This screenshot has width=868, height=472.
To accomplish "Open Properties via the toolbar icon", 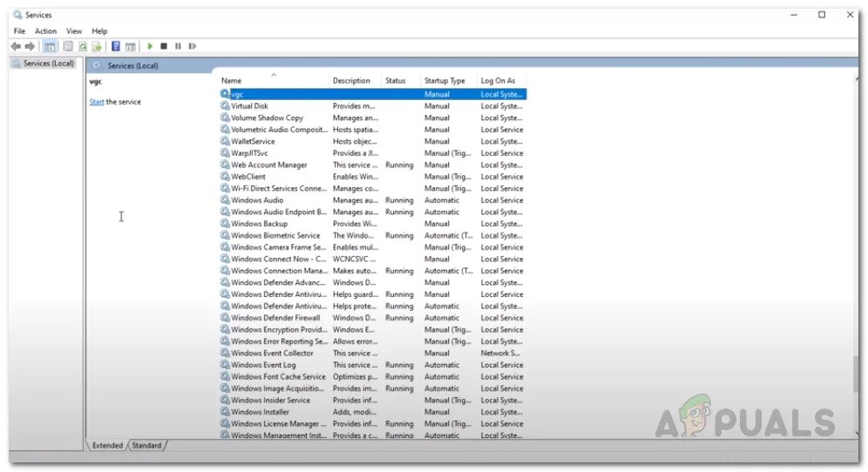I will pyautogui.click(x=67, y=46).
